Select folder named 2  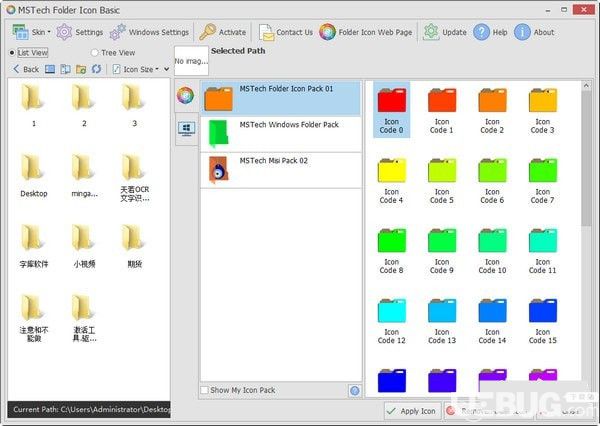84,105
